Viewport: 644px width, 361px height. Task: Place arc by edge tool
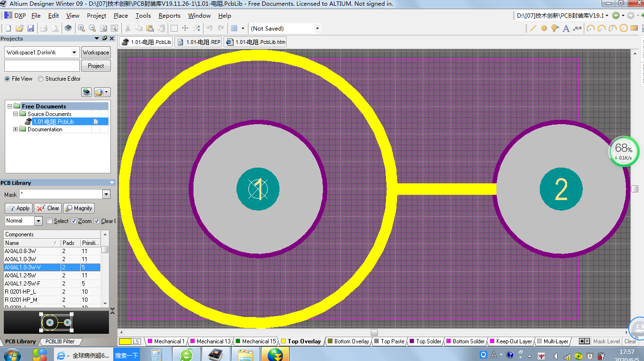(x=602, y=29)
